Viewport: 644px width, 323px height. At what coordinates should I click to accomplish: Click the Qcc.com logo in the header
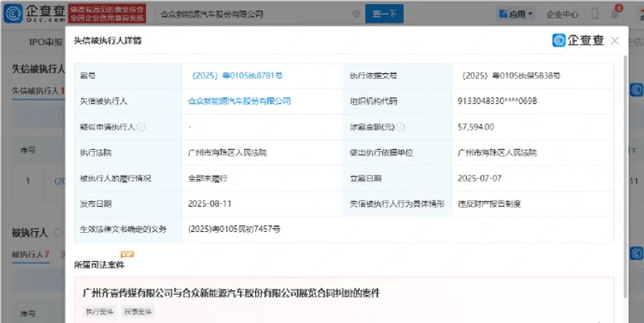[35, 14]
